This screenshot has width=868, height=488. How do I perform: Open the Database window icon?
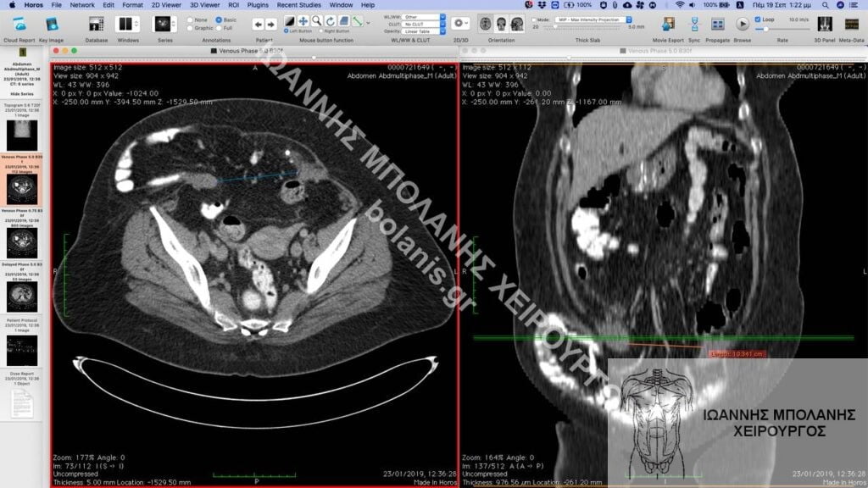97,25
